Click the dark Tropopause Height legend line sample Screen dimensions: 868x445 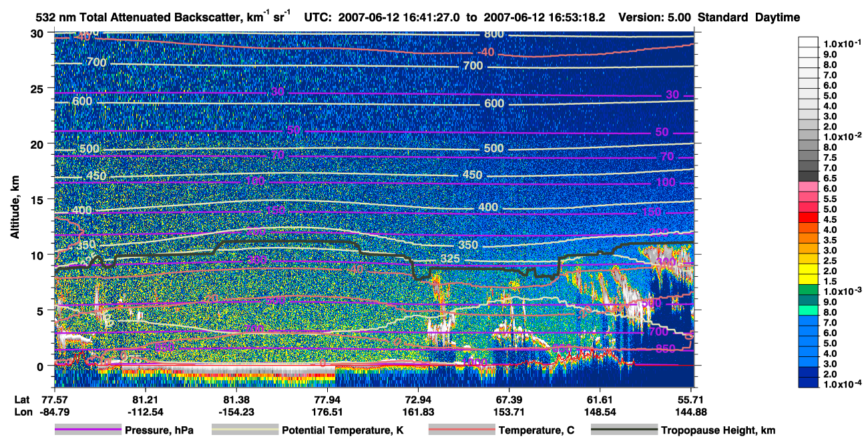pos(624,430)
